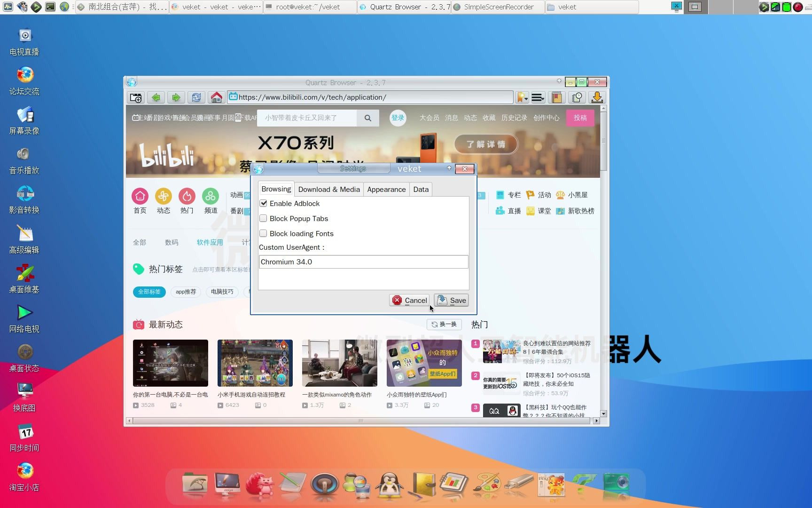The height and width of the screenshot is (508, 812).
Task: Save the Settings dialog changes
Action: (x=452, y=300)
